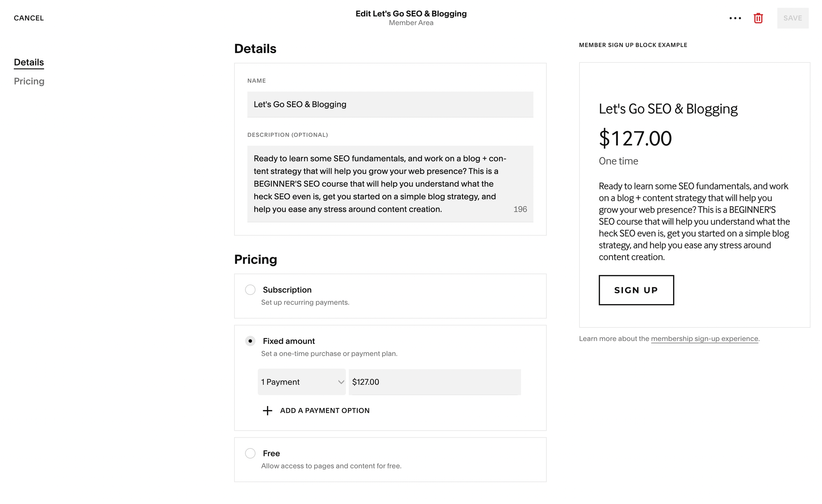This screenshot has height=504, width=822.
Task: Click ADD A PAYMENT OPTION text
Action: coord(325,411)
